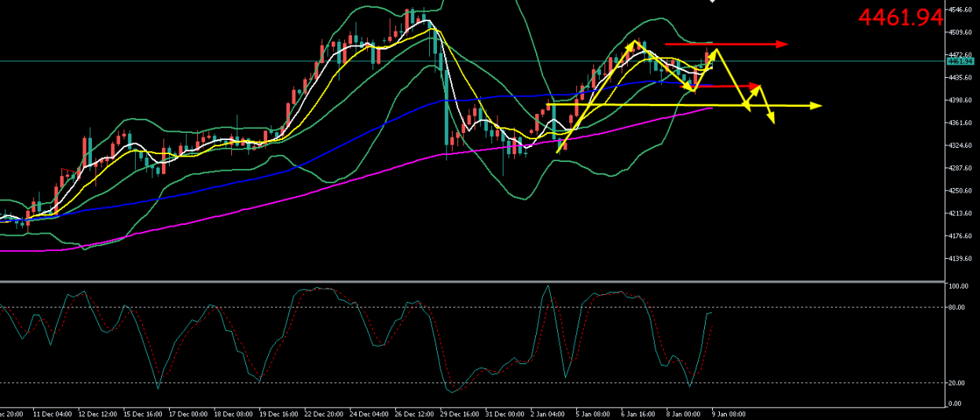Click the 4139.60 price axis label

coord(961,258)
